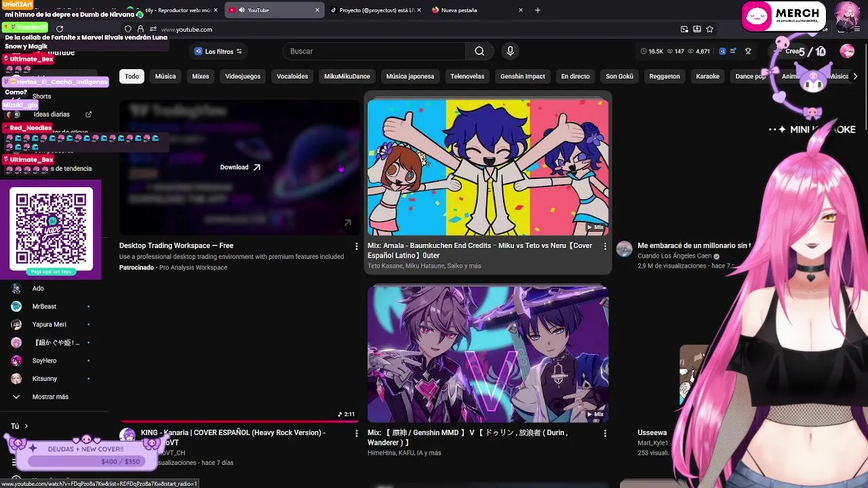Select the Música category chip
868x488 pixels.
[165, 77]
